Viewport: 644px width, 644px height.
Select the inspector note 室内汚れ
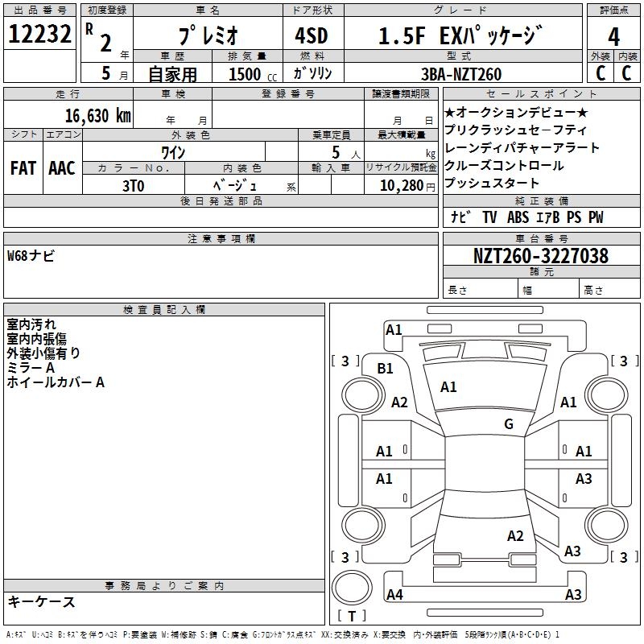tap(31, 324)
